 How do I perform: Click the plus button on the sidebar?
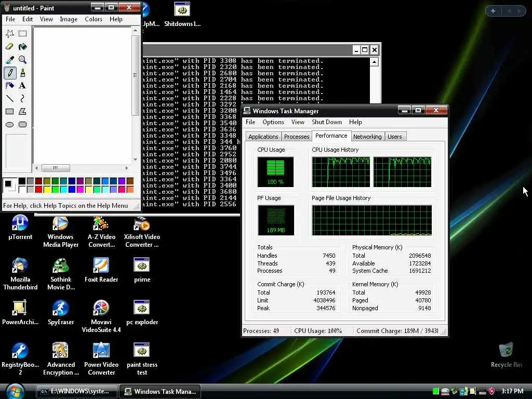click(x=493, y=11)
